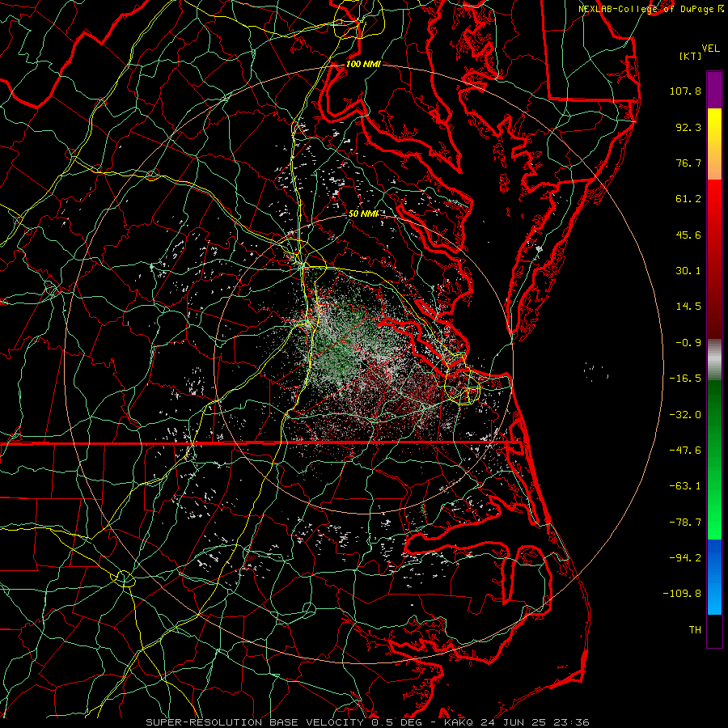Click the 61.2 velocity scale value
Image resolution: width=728 pixels, height=728 pixels.
(x=688, y=199)
